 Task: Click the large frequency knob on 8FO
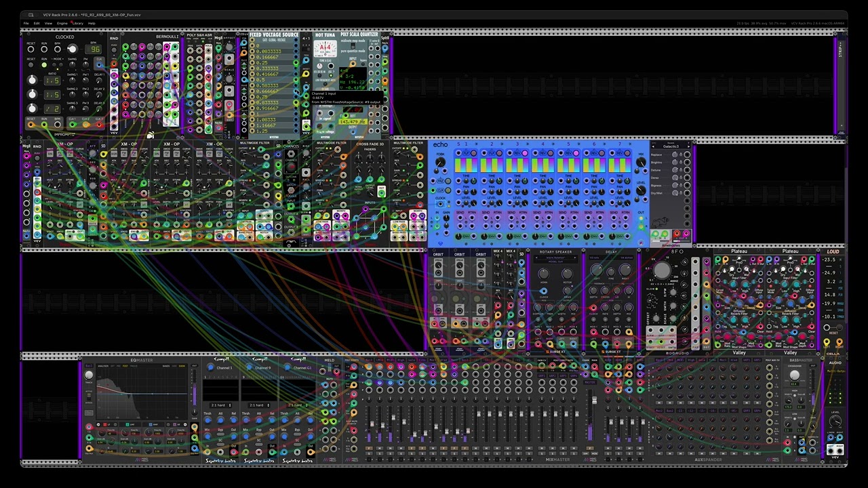point(661,271)
